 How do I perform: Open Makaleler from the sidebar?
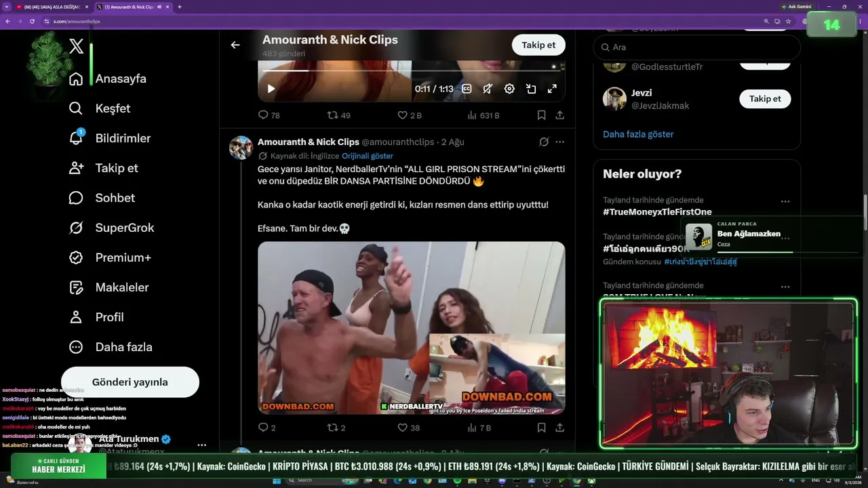[108, 287]
